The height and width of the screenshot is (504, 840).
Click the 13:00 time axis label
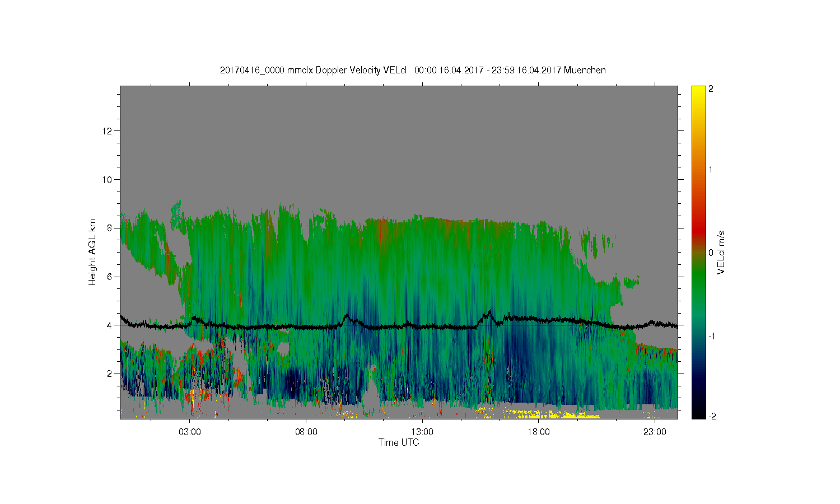[422, 432]
